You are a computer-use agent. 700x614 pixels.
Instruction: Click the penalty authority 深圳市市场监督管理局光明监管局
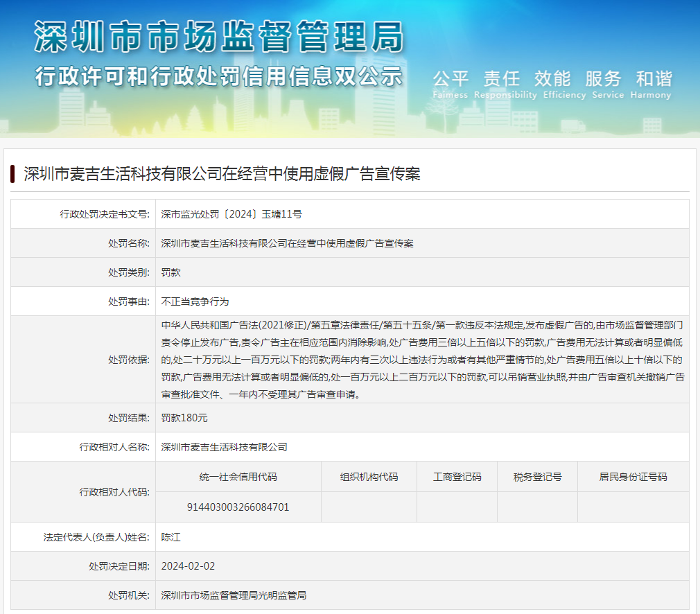(234, 595)
